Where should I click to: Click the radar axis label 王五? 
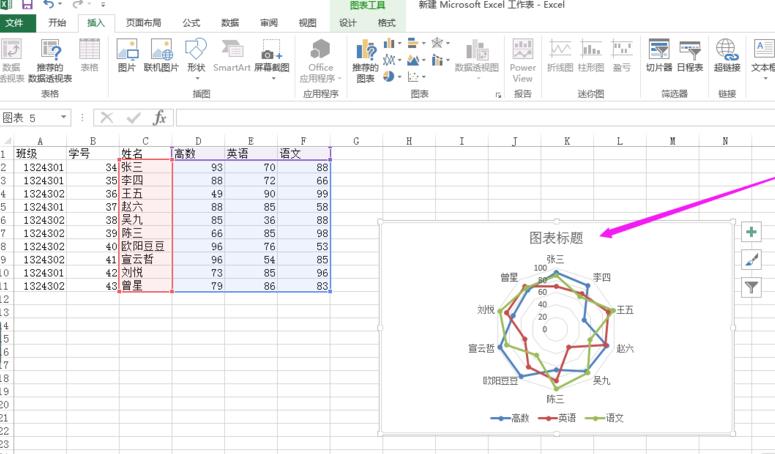tap(625, 310)
